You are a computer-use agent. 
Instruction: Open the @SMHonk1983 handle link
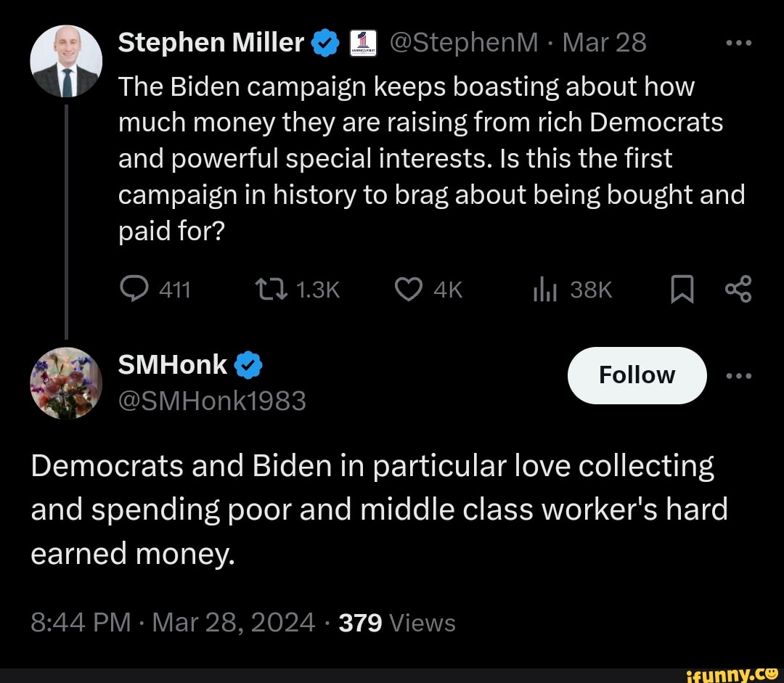click(212, 400)
